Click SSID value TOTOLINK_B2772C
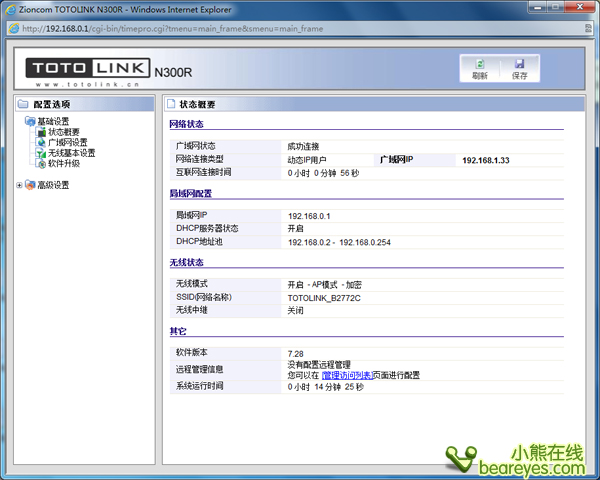The image size is (600, 480). point(324,298)
